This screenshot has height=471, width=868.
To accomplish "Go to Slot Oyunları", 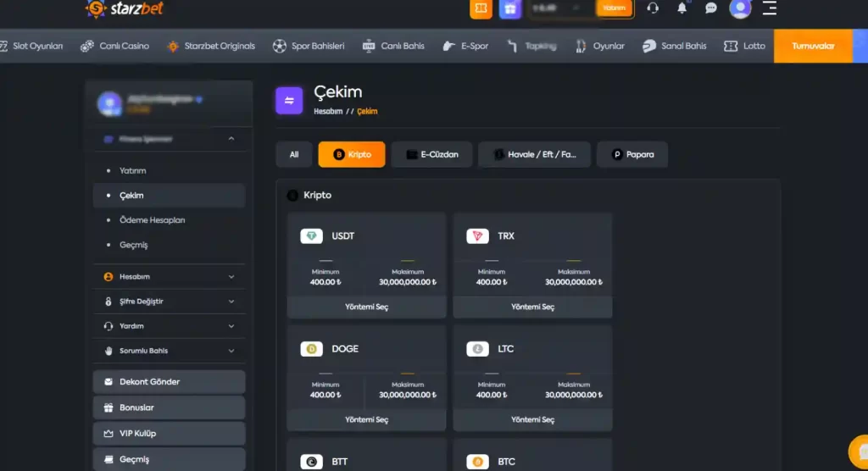I will coord(31,46).
